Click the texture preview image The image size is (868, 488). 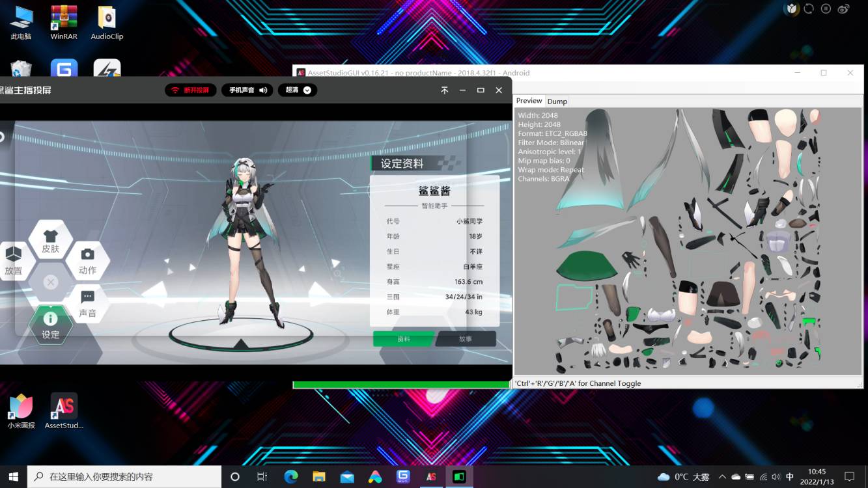(688, 241)
